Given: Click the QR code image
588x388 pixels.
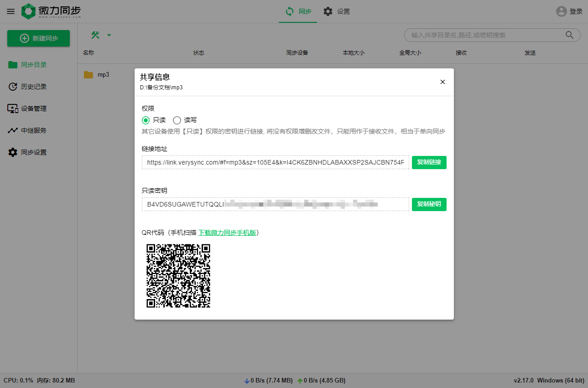Looking at the screenshot, I should [x=178, y=276].
